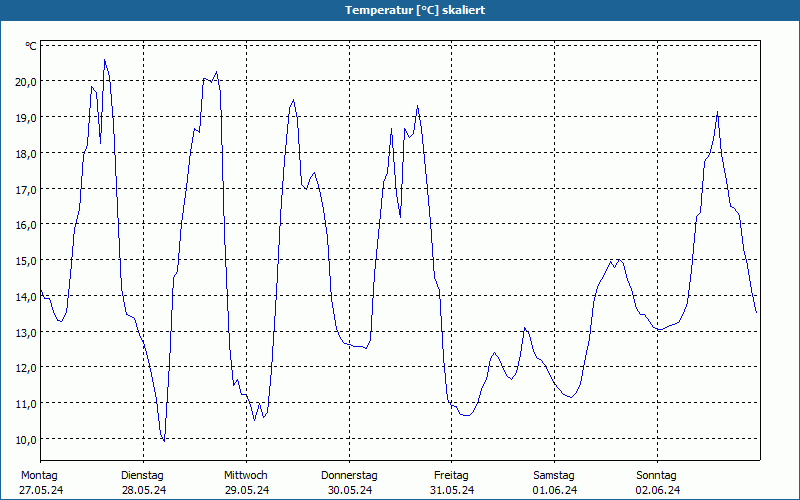Click the date 28.05.24
Viewport: 800px width, 500px height.
144,490
